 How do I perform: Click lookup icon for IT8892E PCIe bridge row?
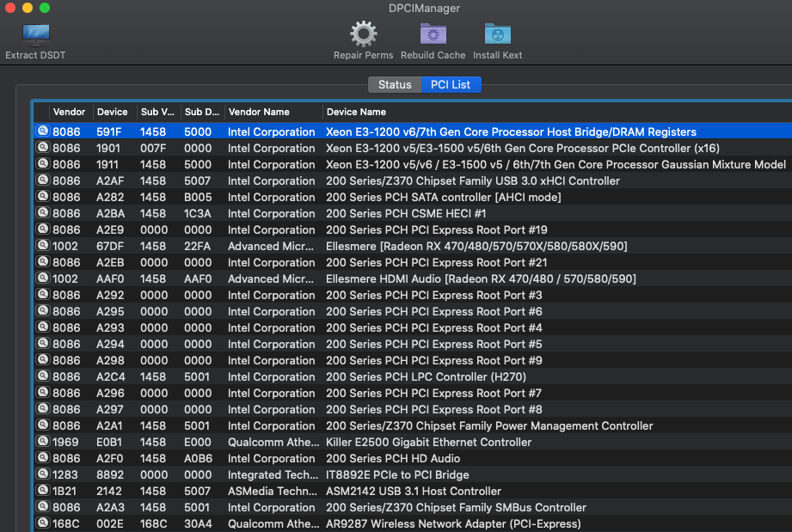42,475
